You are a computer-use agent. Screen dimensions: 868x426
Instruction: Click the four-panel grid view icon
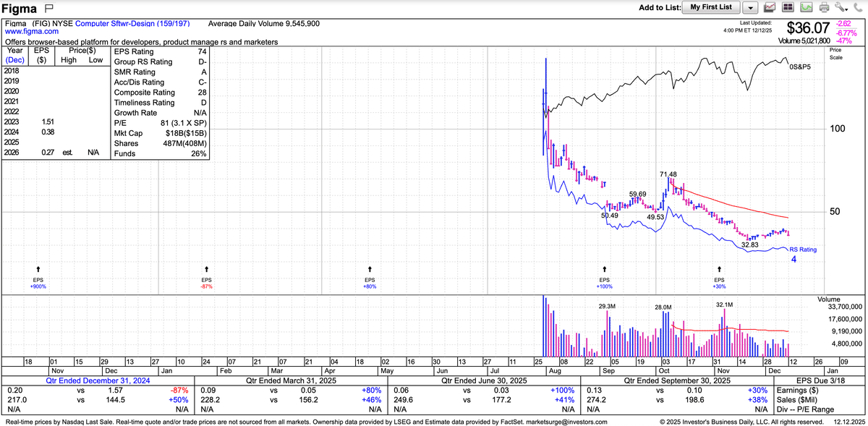788,7
